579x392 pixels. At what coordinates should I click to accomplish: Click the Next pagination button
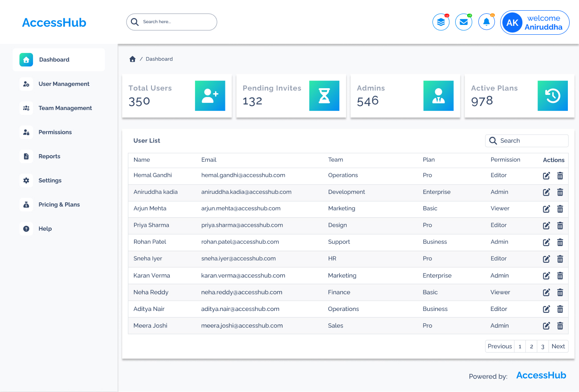pos(558,347)
